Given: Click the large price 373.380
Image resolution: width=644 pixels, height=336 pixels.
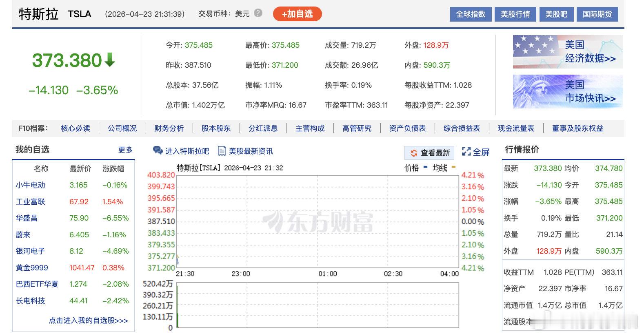Looking at the screenshot, I should point(67,60).
